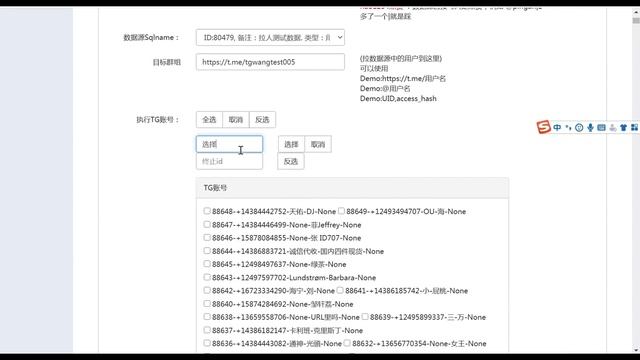Click the scrollbar down arrow
The width and height of the screenshot is (640, 360).
click(636, 350)
